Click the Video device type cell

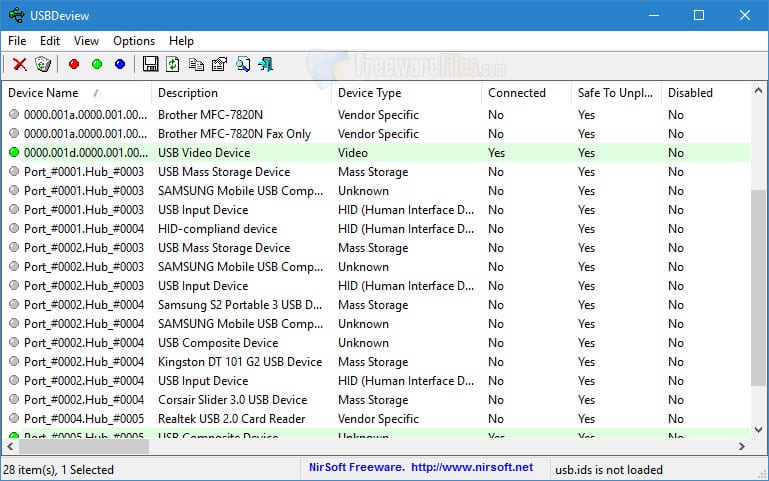(353, 152)
